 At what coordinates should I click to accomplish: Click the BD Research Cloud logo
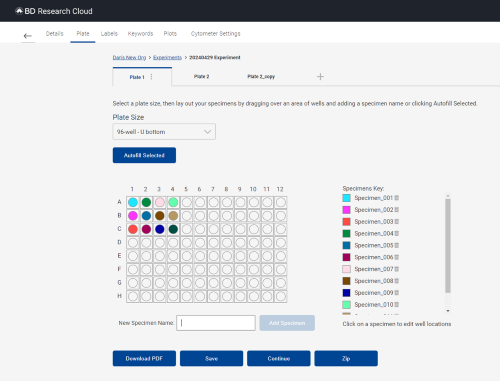(54, 11)
